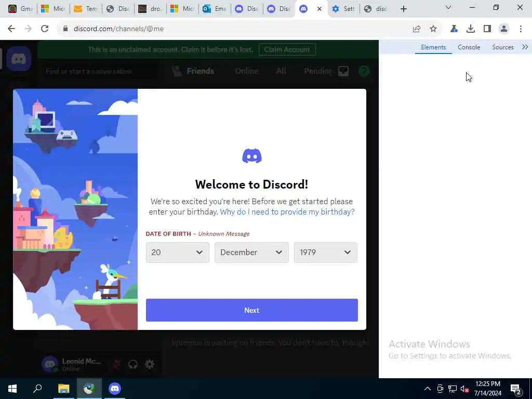This screenshot has width=532, height=399.
Task: Open Windows taskbar search
Action: (37, 389)
